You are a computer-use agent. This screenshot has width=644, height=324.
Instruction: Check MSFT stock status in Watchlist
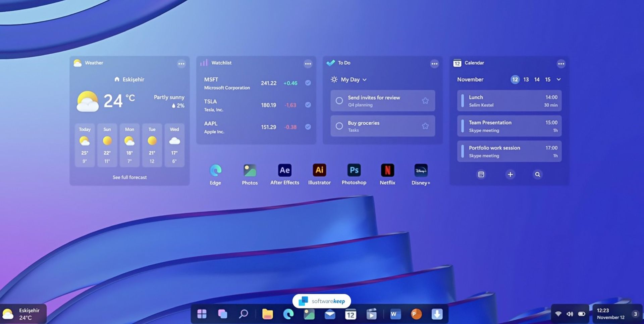[x=308, y=83]
